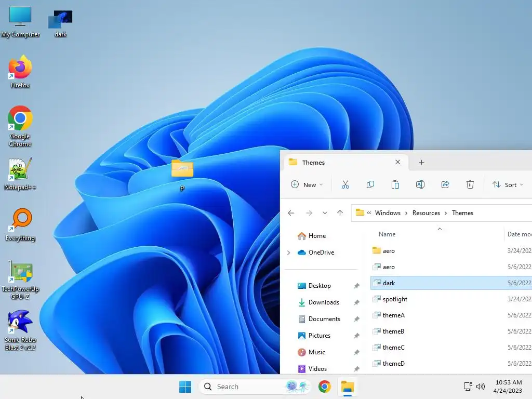Click the Share icon in Explorer toolbar
The height and width of the screenshot is (399, 532).
coord(445,184)
